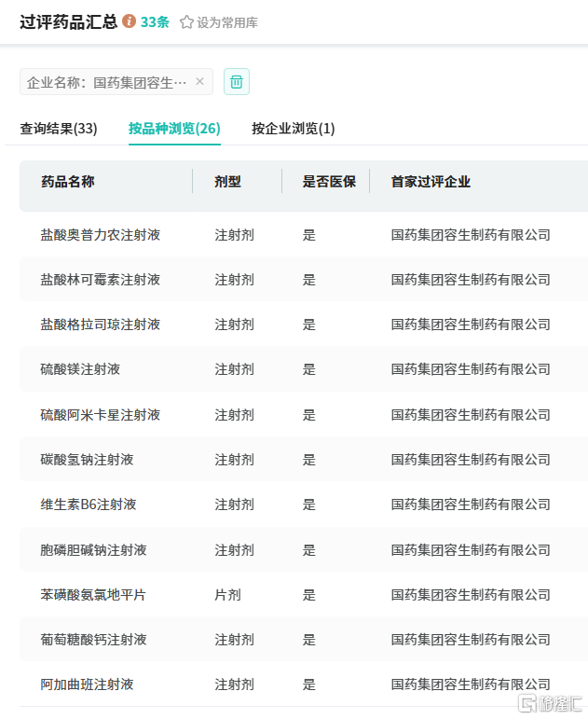Viewport: 588px width, 719px height.
Task: Select the 按品种浏览(26) tab
Action: (174, 129)
